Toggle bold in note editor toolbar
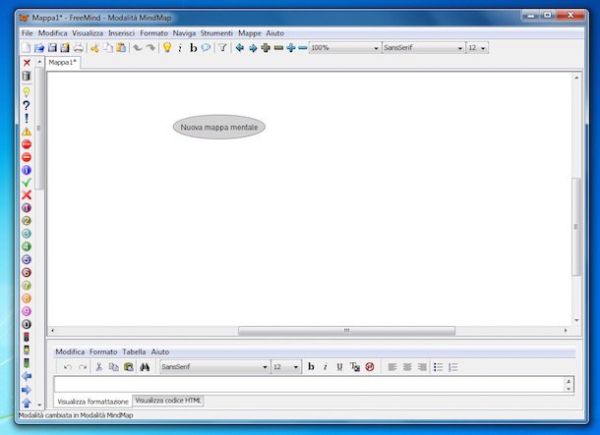The image size is (600, 435). click(x=311, y=367)
